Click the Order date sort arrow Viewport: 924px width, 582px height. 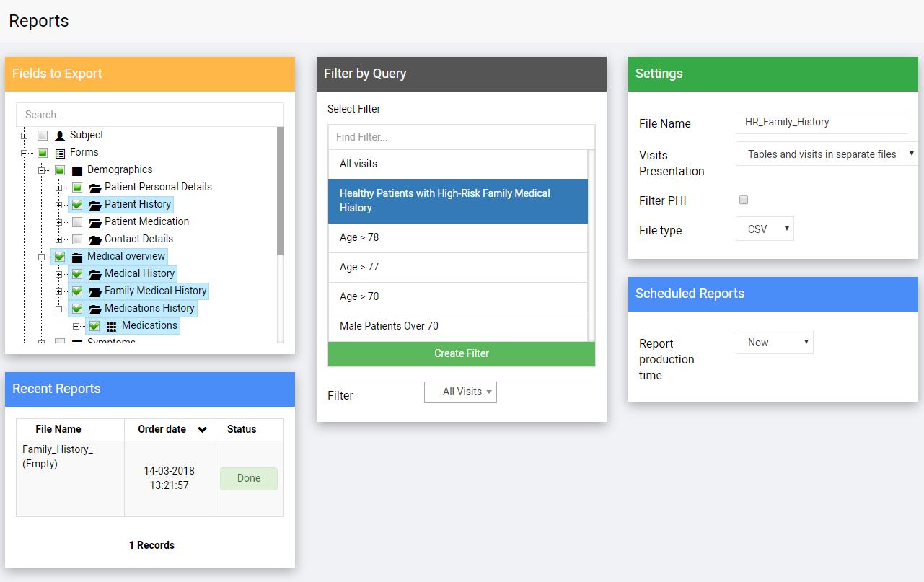tap(203, 429)
